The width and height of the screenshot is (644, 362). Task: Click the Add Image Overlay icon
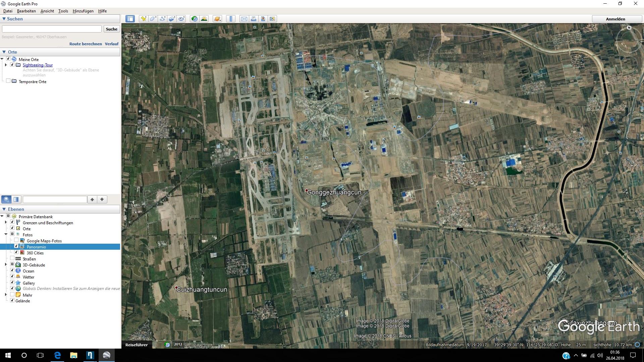pos(172,19)
